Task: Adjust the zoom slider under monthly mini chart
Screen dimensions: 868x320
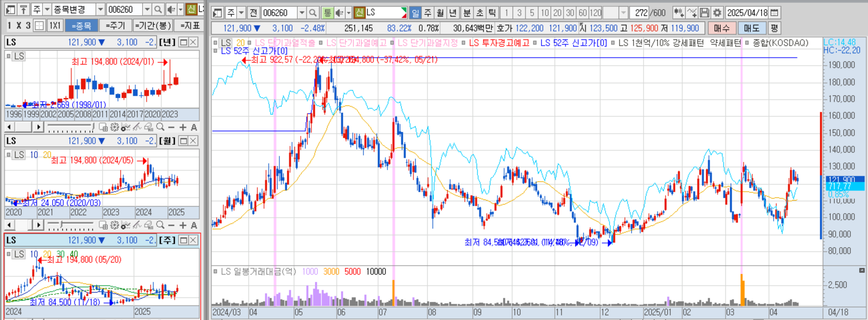Action: tap(70, 226)
